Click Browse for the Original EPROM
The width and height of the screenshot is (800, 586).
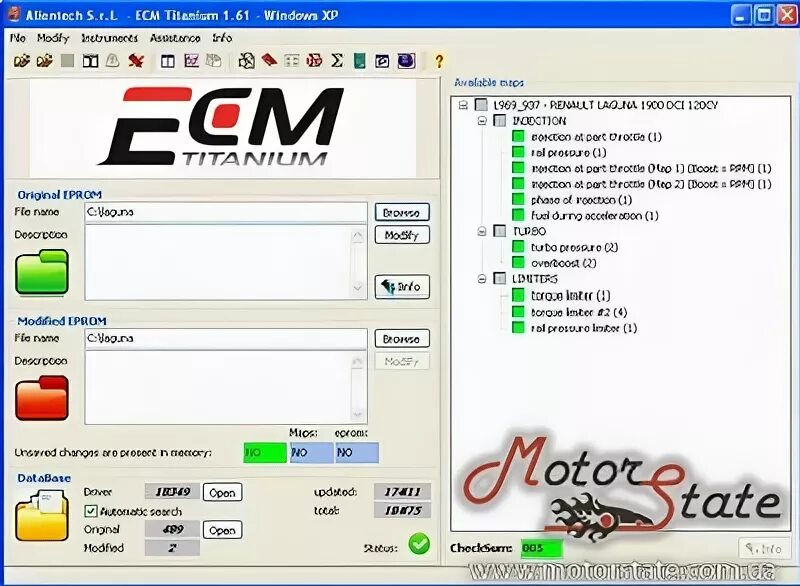point(402,212)
